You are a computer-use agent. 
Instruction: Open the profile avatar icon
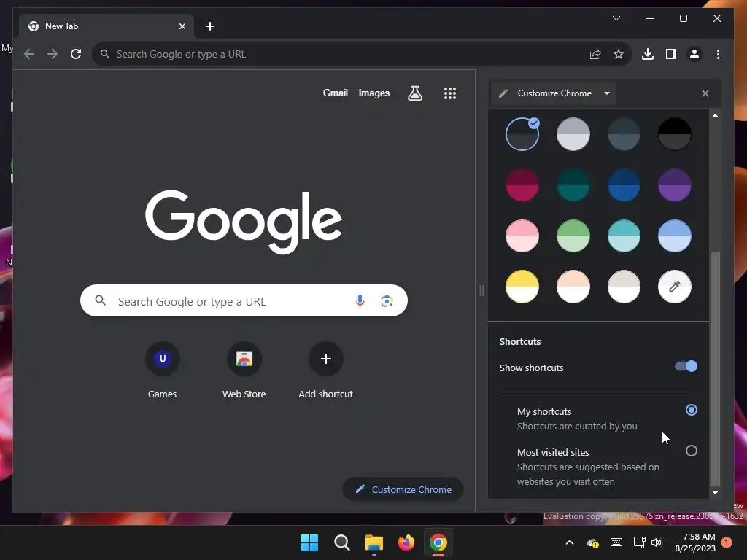(694, 54)
